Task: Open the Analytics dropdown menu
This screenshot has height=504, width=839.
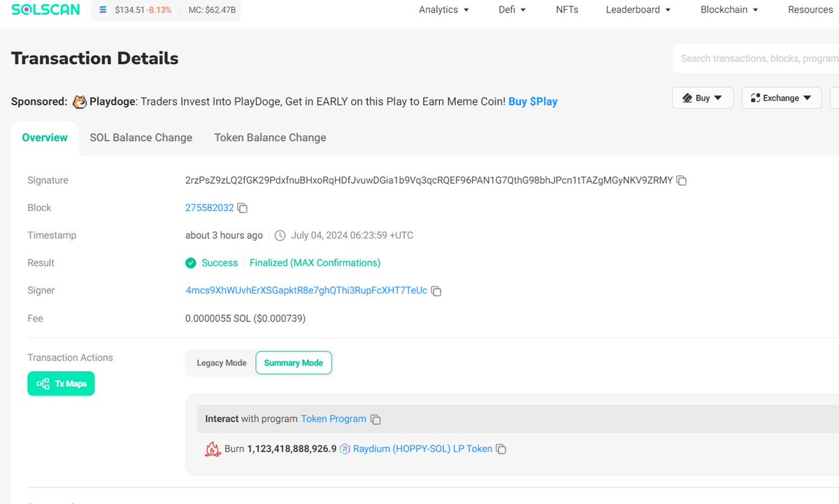Action: click(444, 10)
